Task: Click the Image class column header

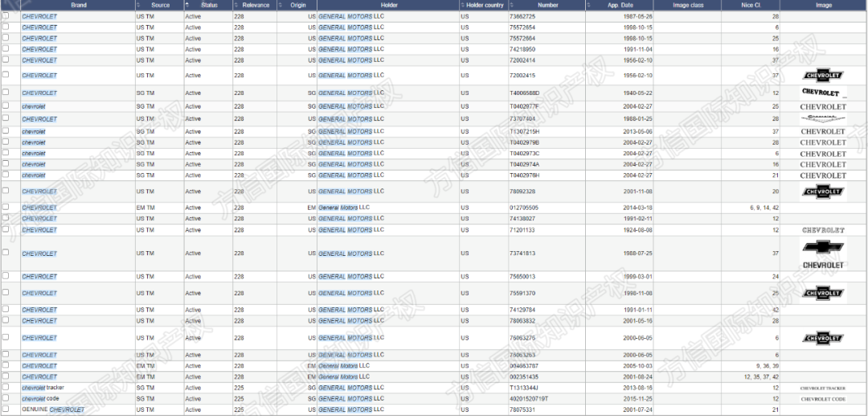Action: 687,5
